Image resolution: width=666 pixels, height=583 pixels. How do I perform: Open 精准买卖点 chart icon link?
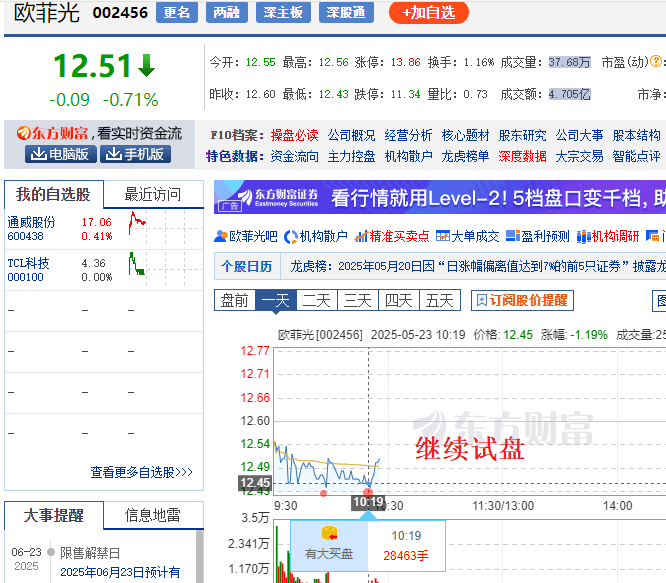392,236
